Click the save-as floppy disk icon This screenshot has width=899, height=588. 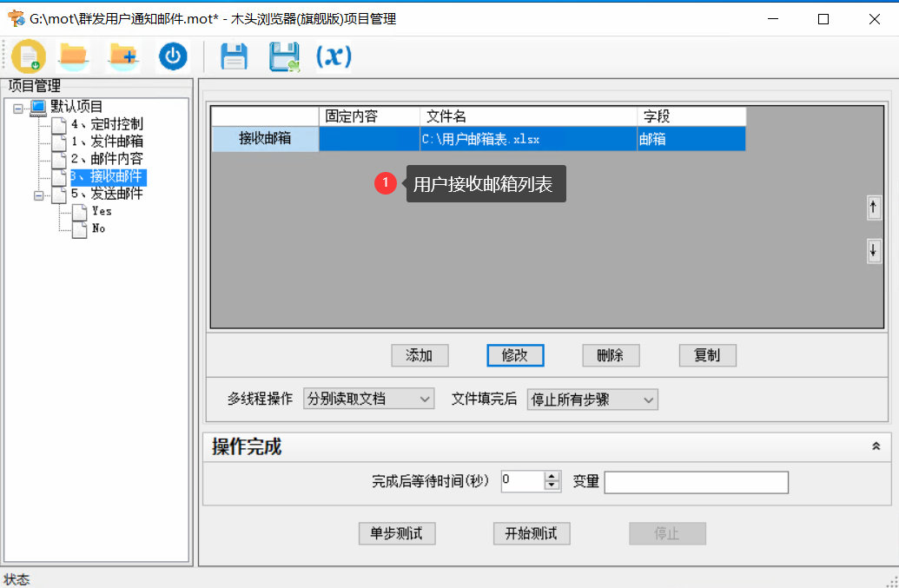coord(284,55)
